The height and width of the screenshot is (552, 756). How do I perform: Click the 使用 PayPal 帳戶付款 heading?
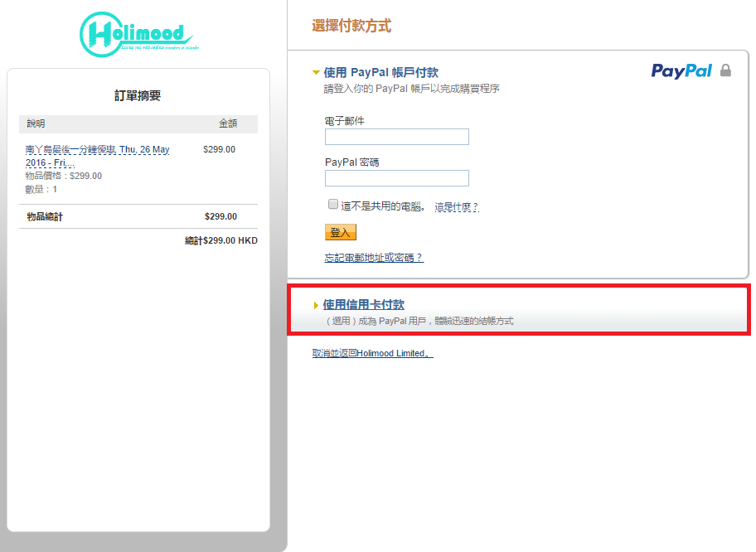click(380, 73)
